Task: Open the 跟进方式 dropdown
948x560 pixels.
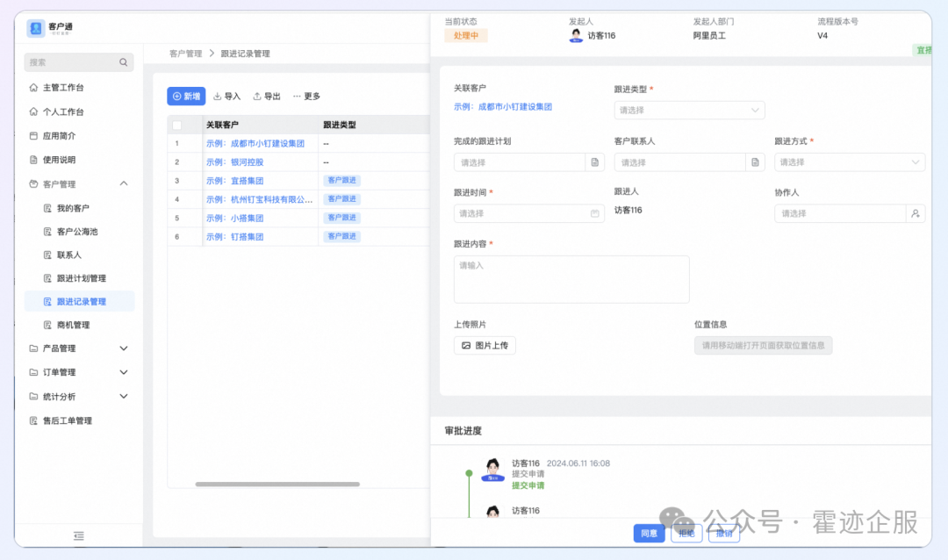Action: click(x=849, y=162)
